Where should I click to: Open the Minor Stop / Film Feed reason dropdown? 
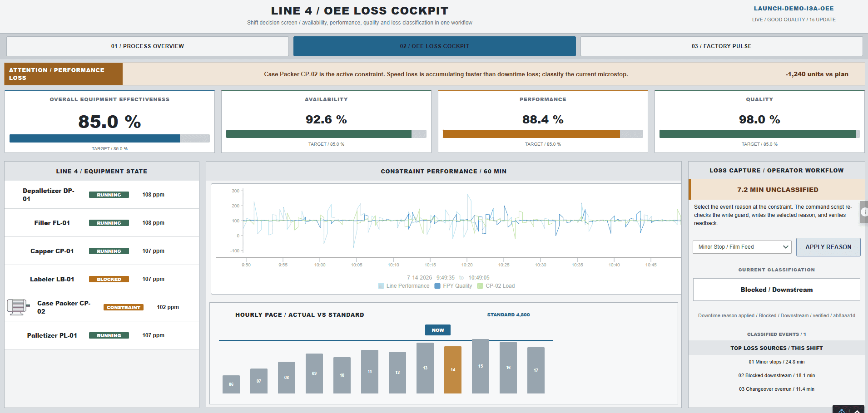(x=742, y=247)
